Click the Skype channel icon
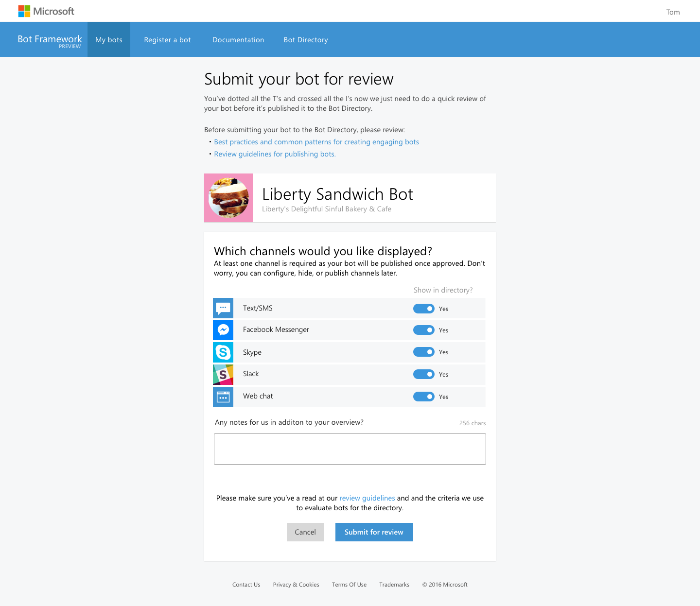The image size is (700, 606). click(223, 352)
